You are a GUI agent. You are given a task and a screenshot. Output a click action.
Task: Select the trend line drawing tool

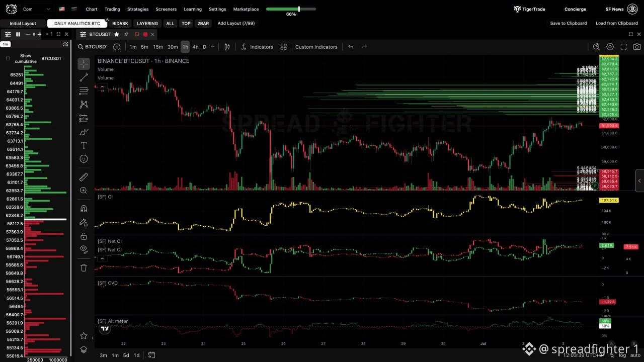point(84,77)
